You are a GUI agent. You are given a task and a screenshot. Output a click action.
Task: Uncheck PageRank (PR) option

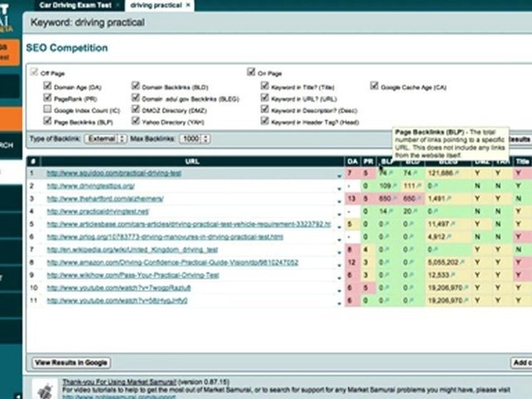click(x=48, y=98)
